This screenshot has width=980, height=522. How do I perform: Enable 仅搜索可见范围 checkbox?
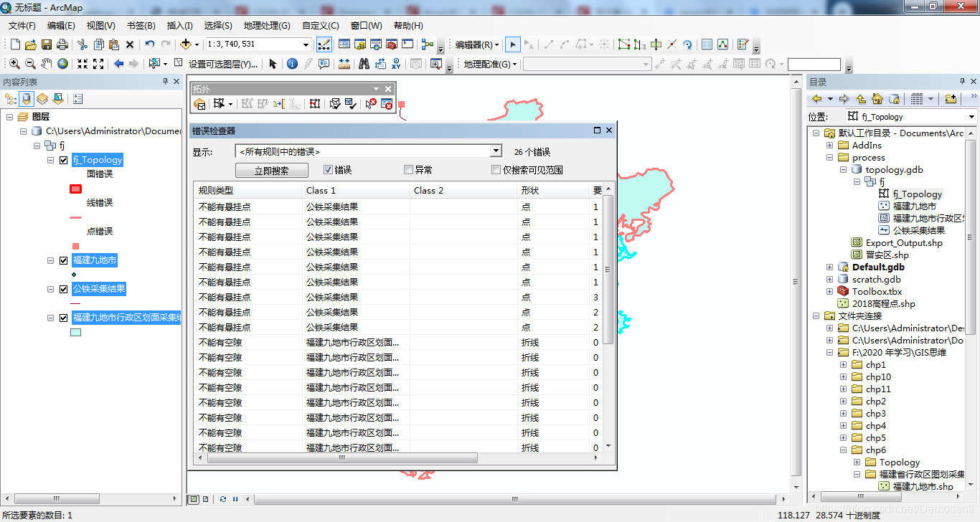point(496,170)
